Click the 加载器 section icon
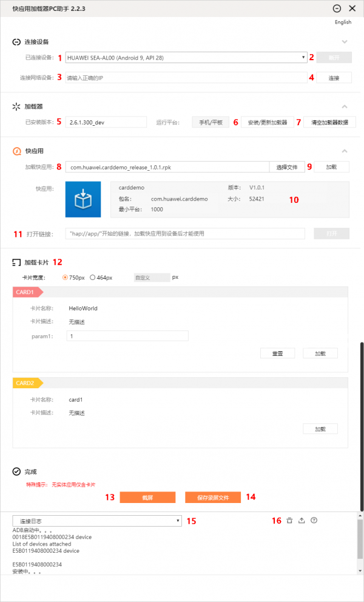 [x=16, y=106]
